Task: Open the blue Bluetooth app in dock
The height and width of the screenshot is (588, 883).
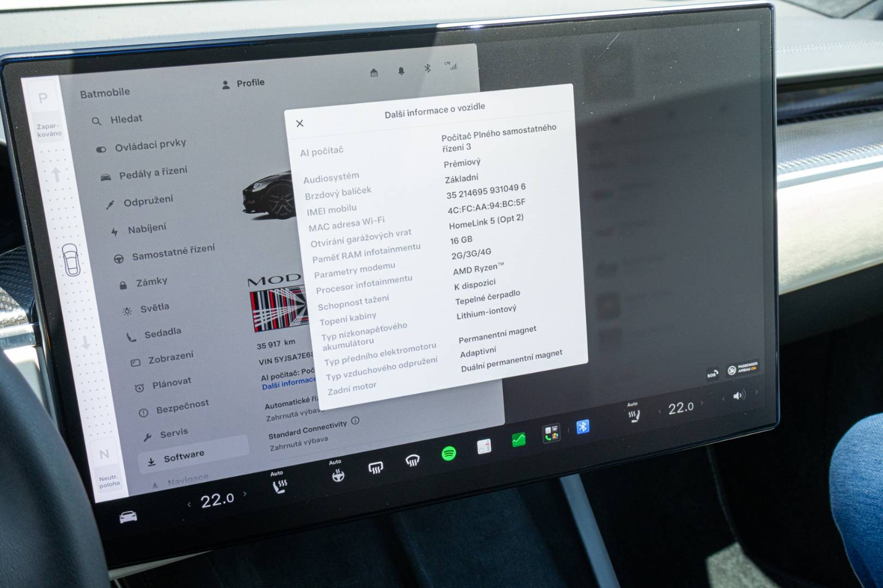Action: point(582,427)
